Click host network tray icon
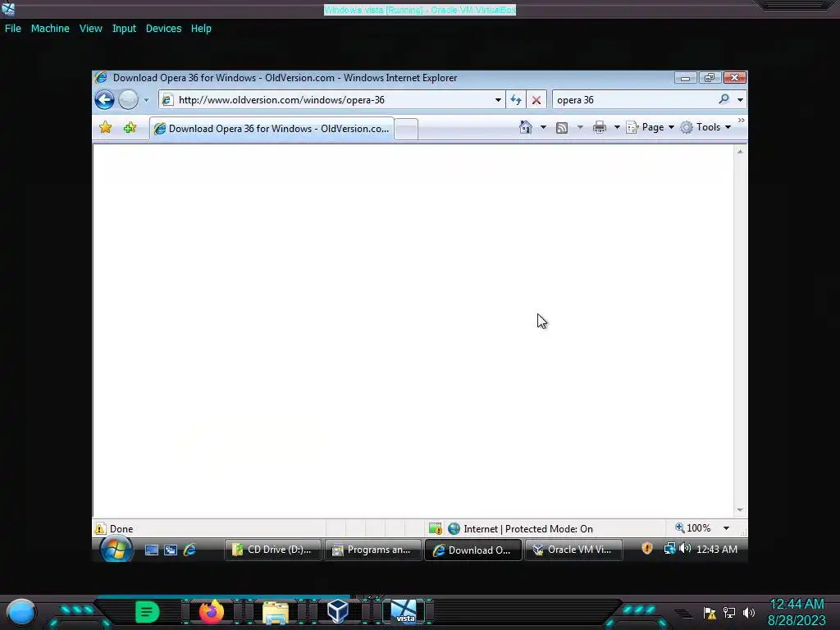 [x=729, y=612]
